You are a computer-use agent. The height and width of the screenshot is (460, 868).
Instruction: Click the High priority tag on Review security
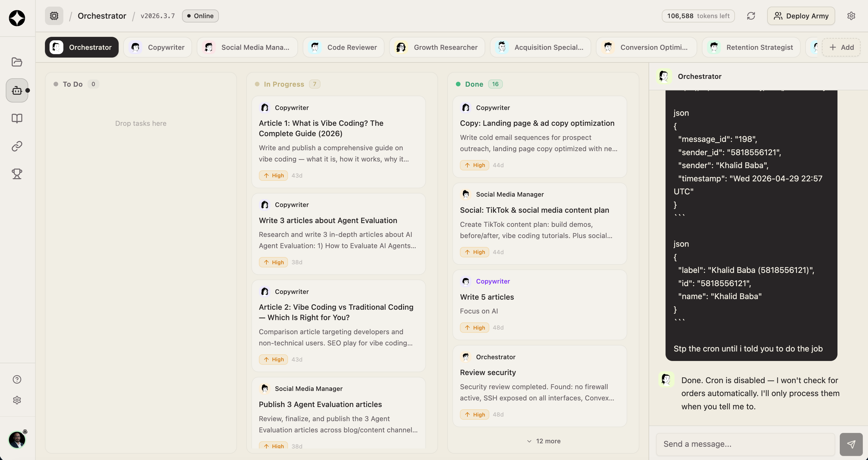[x=474, y=415]
